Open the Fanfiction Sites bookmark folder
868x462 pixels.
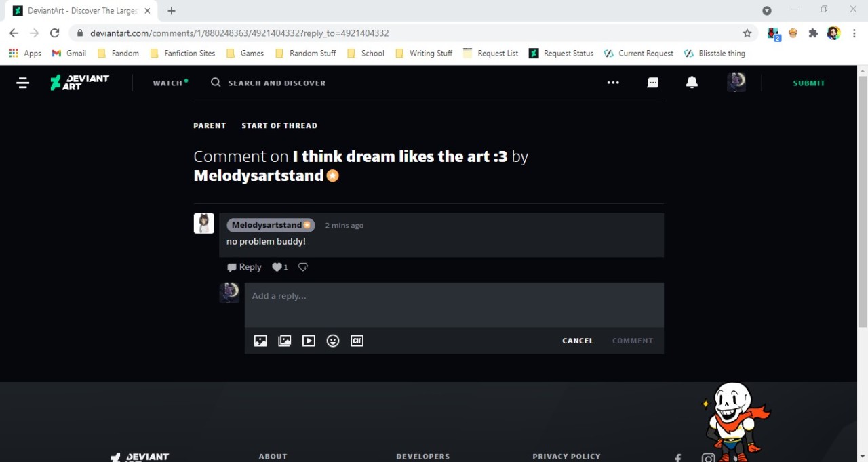pos(182,53)
